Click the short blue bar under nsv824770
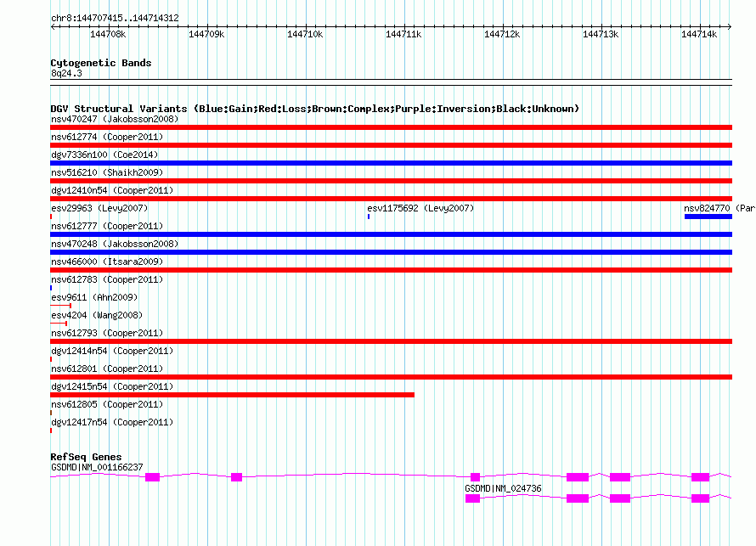 [x=708, y=217]
